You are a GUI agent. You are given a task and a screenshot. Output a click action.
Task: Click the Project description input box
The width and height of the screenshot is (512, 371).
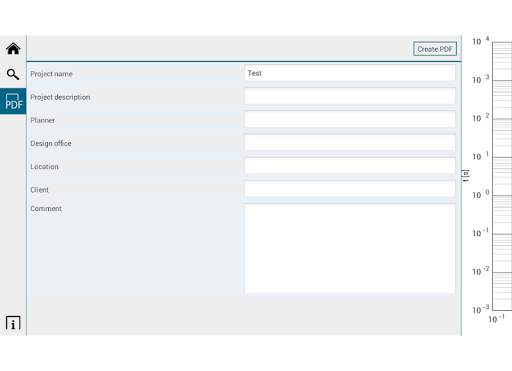coord(350,96)
